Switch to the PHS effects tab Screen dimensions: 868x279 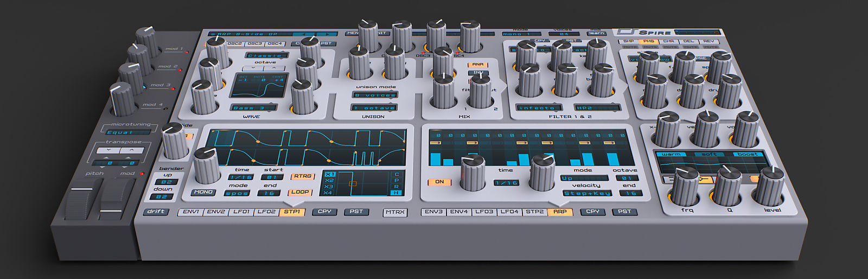[648, 41]
